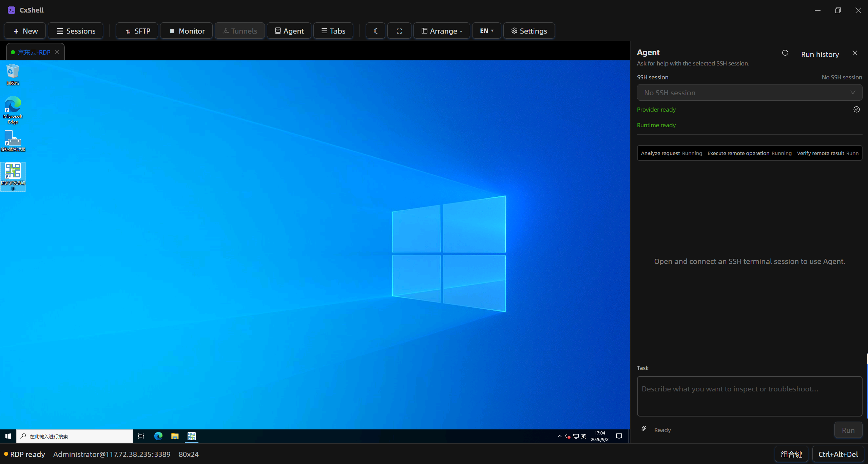The image size is (868, 464).
Task: Select the Microsoft Edge desktop shortcut
Action: tap(13, 110)
